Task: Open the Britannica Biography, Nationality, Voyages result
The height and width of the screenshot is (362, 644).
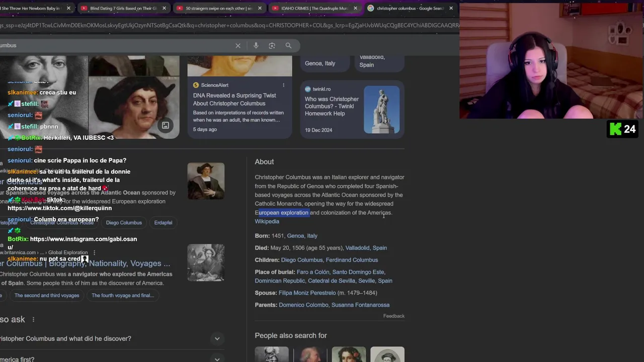Action: coord(85,263)
